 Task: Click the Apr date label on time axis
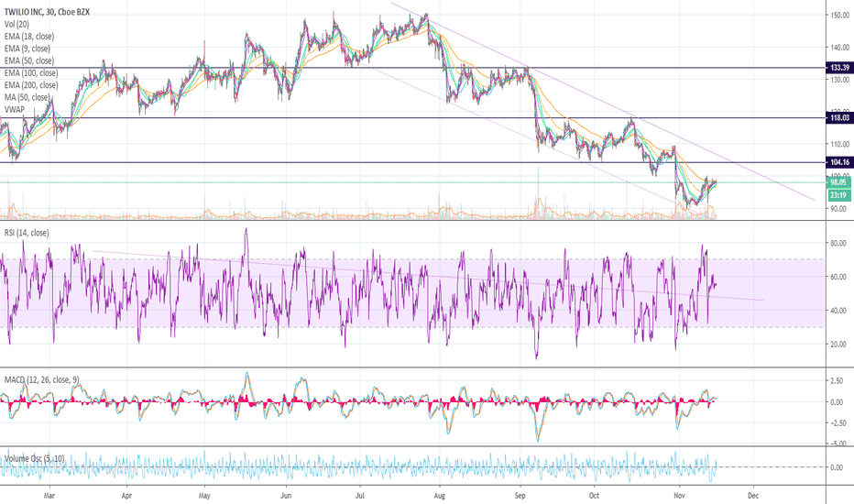(126, 496)
